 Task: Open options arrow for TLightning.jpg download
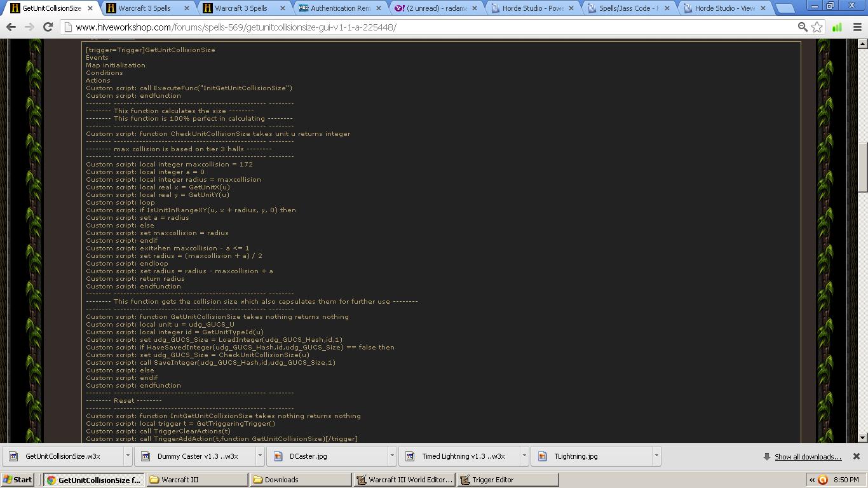656,456
